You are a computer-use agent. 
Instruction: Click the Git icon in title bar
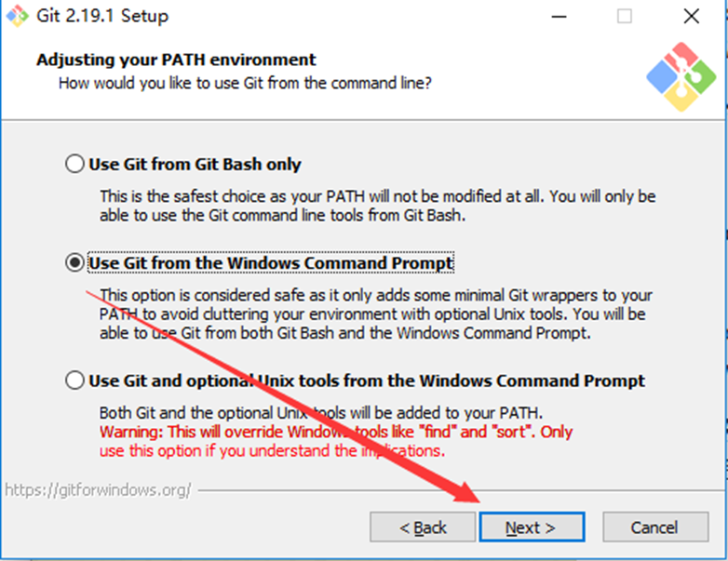18,16
